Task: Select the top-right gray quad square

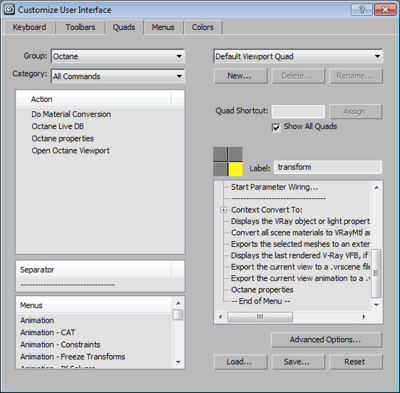Action: pyautogui.click(x=235, y=154)
